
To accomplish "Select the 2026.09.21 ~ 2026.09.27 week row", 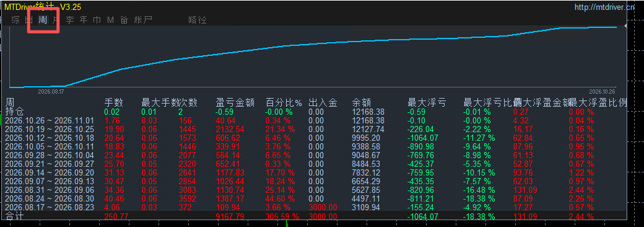I will tap(50, 164).
